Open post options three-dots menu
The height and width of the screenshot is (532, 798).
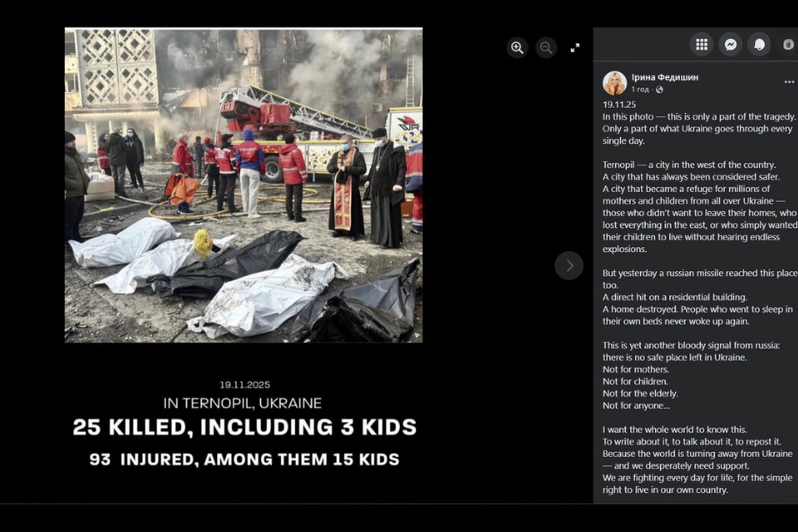click(789, 82)
